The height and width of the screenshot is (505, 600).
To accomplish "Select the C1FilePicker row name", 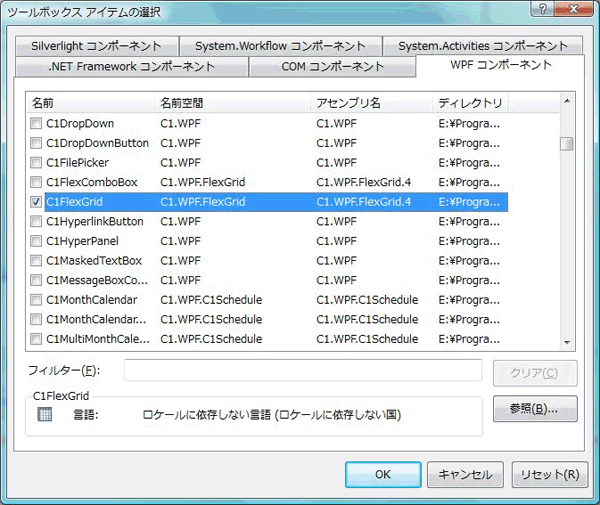I will pos(78,163).
